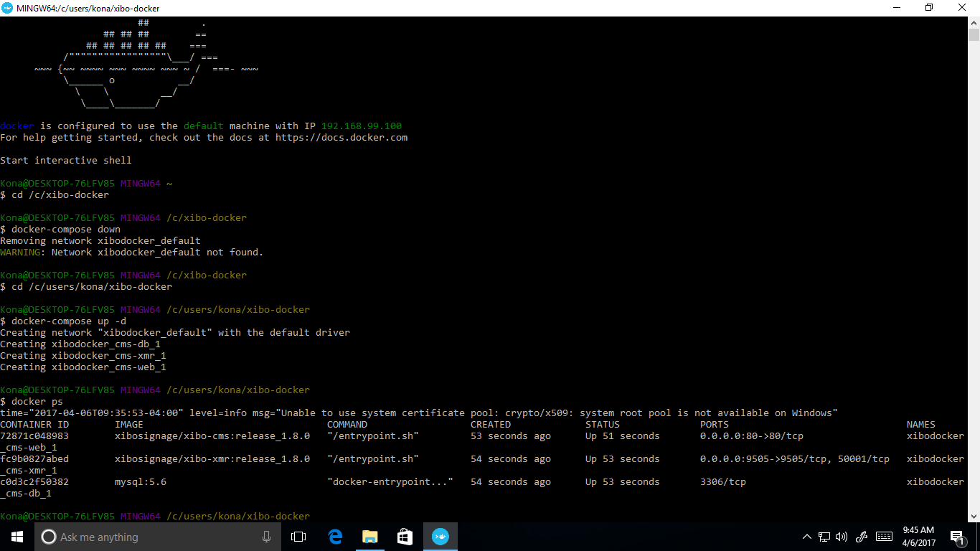Show the touch keyboard from the tray

884,537
